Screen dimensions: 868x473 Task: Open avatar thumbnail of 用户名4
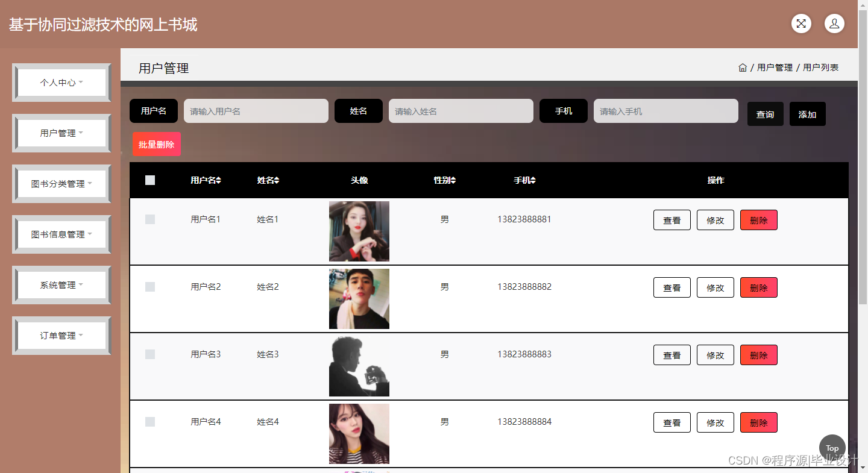[359, 434]
